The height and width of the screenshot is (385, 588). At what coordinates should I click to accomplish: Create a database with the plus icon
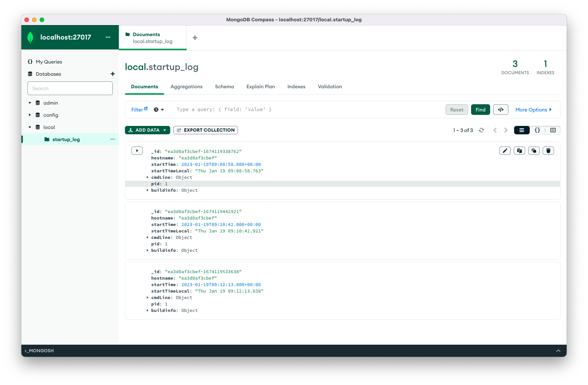click(113, 74)
